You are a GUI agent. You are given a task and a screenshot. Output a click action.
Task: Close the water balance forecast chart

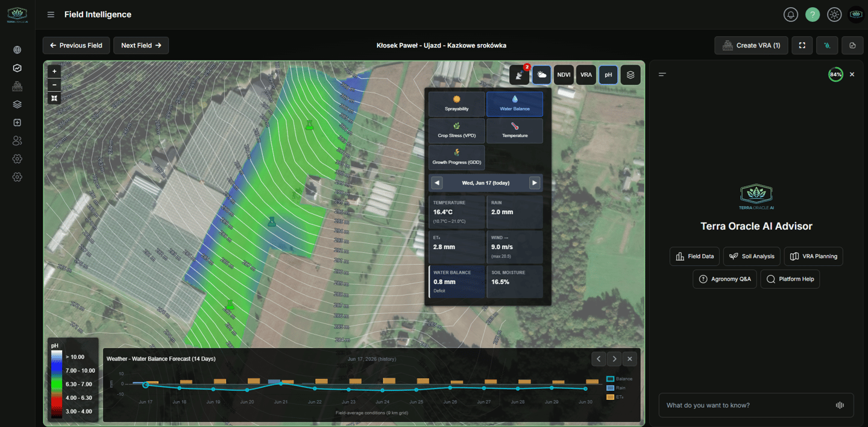[630, 359]
